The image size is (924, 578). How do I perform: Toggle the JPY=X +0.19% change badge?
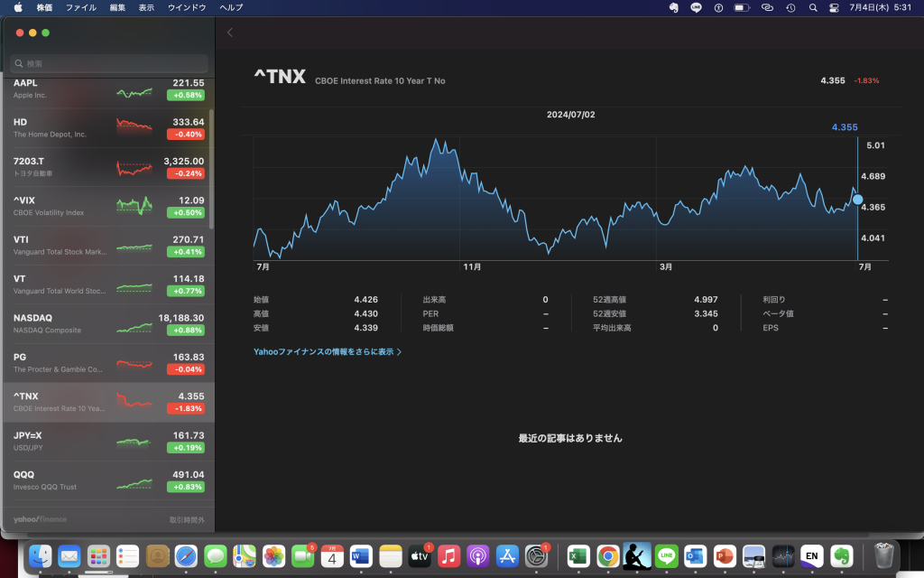tap(185, 448)
